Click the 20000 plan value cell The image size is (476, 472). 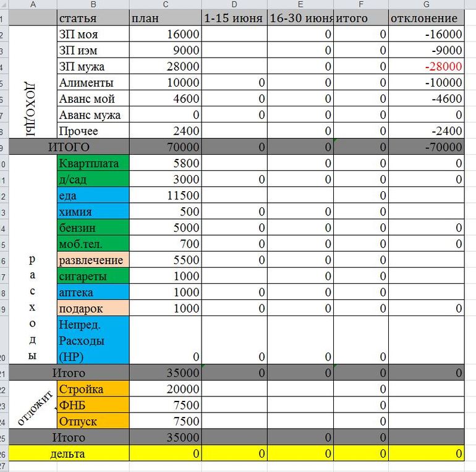[x=166, y=389]
